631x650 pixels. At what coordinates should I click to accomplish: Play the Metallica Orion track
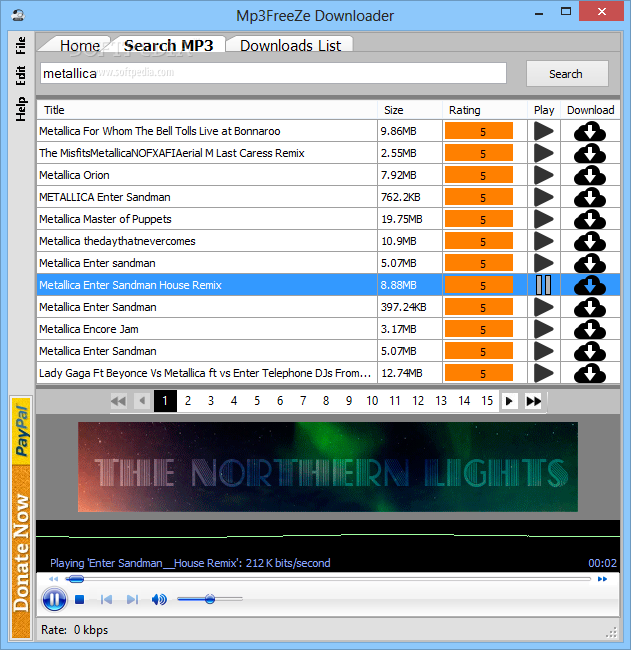point(544,175)
